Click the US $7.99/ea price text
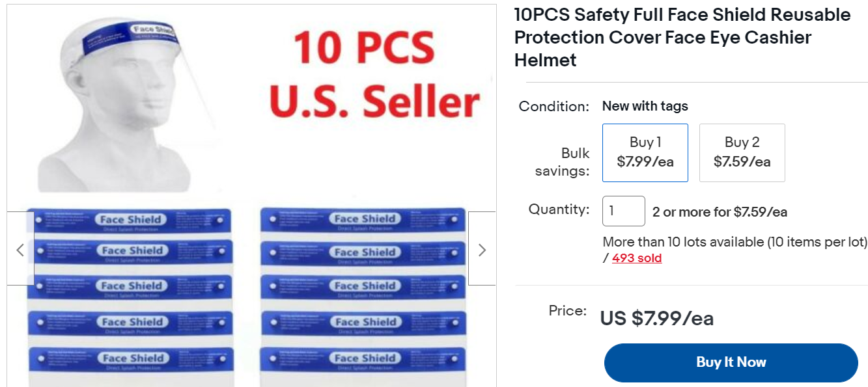 (x=656, y=318)
